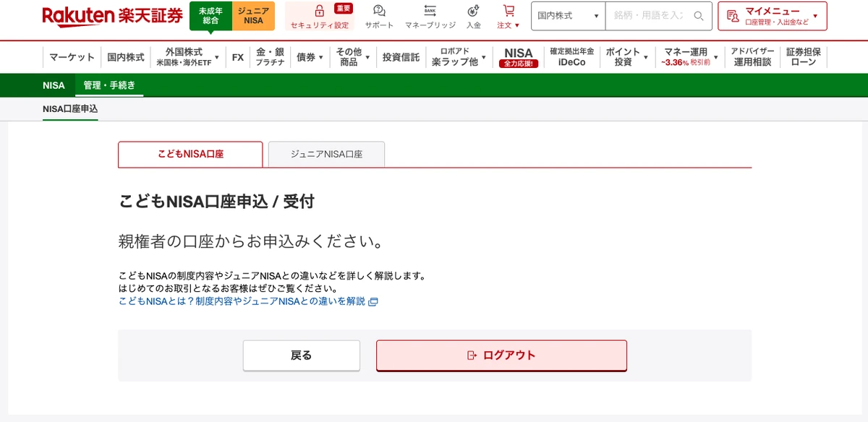
Task: Open マーケット menu item
Action: click(x=72, y=57)
